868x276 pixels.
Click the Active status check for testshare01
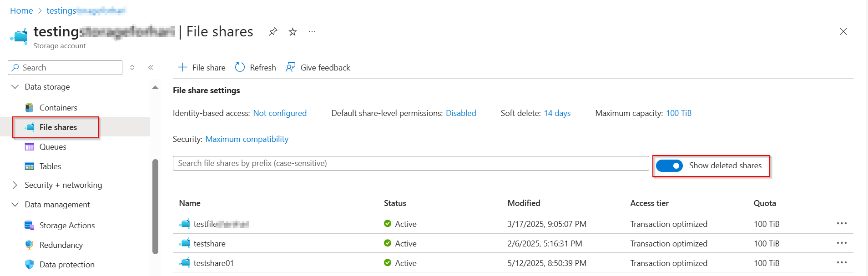point(388,262)
